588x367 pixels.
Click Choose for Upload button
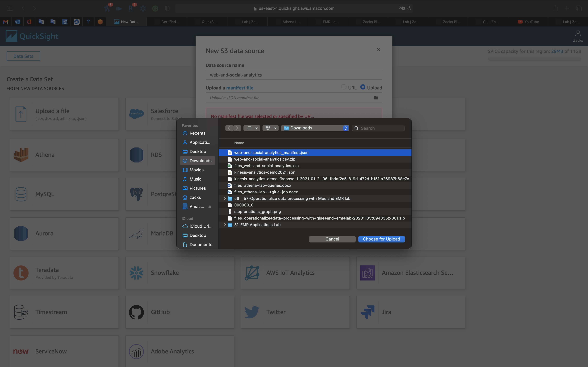tap(381, 239)
